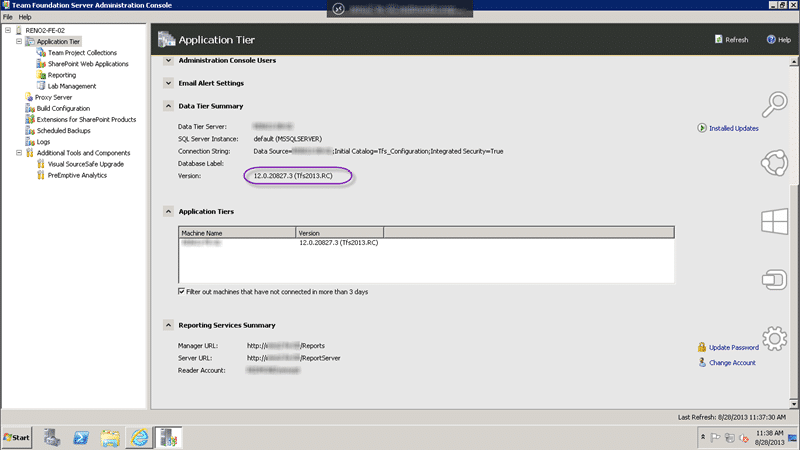
Task: Collapse the Data Tier Summary section
Action: coord(168,106)
